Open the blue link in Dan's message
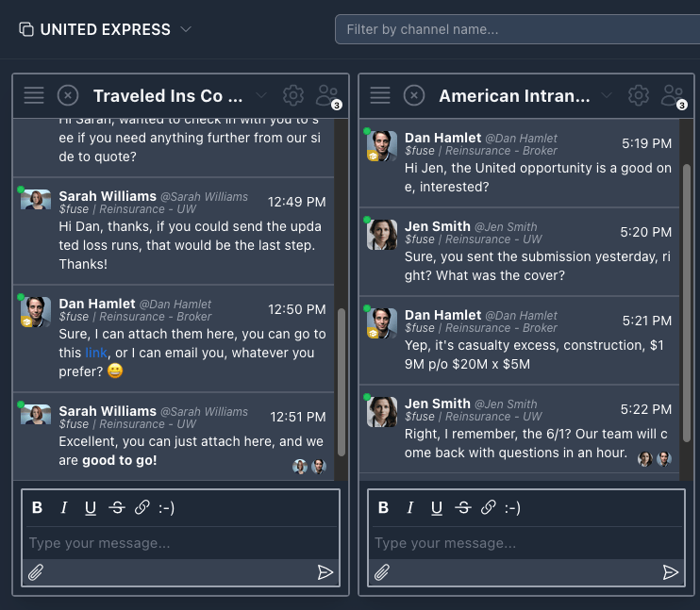 click(96, 353)
